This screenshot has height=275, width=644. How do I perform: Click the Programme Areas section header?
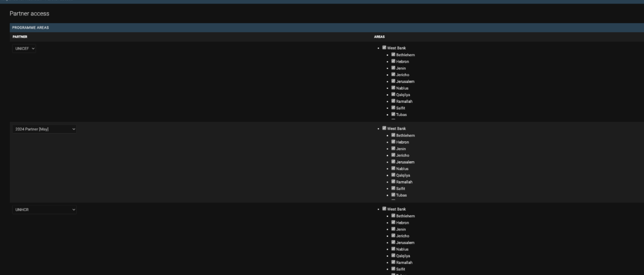tap(31, 28)
